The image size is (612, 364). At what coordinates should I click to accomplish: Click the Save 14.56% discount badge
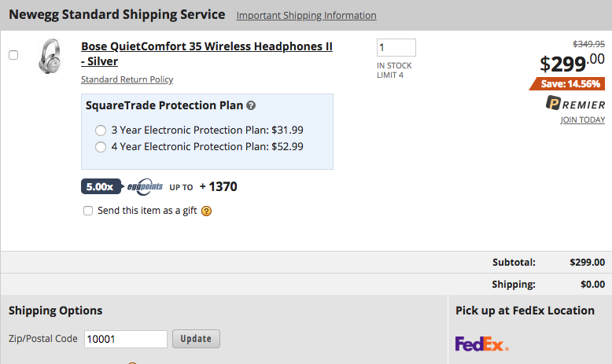tap(571, 83)
